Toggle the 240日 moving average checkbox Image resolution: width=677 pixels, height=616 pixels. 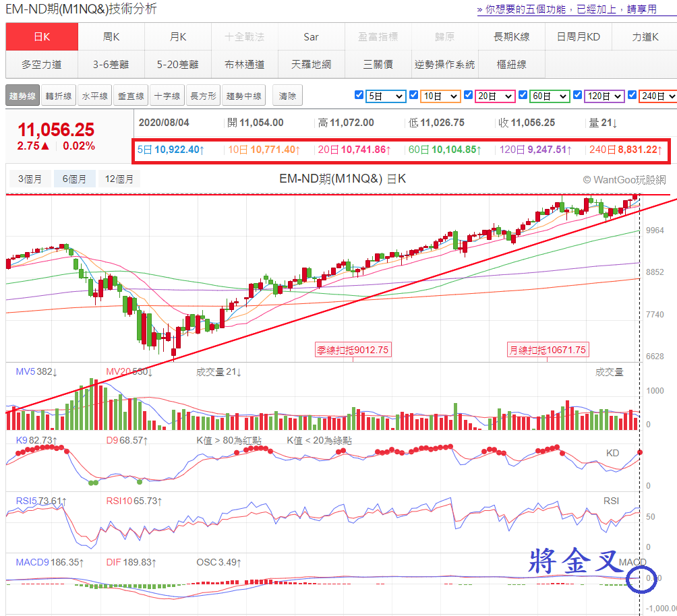click(x=632, y=95)
